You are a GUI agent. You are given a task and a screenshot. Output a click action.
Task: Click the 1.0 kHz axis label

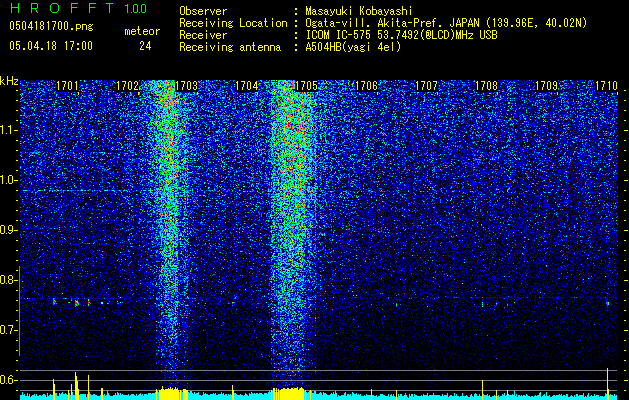pyautogui.click(x=9, y=180)
